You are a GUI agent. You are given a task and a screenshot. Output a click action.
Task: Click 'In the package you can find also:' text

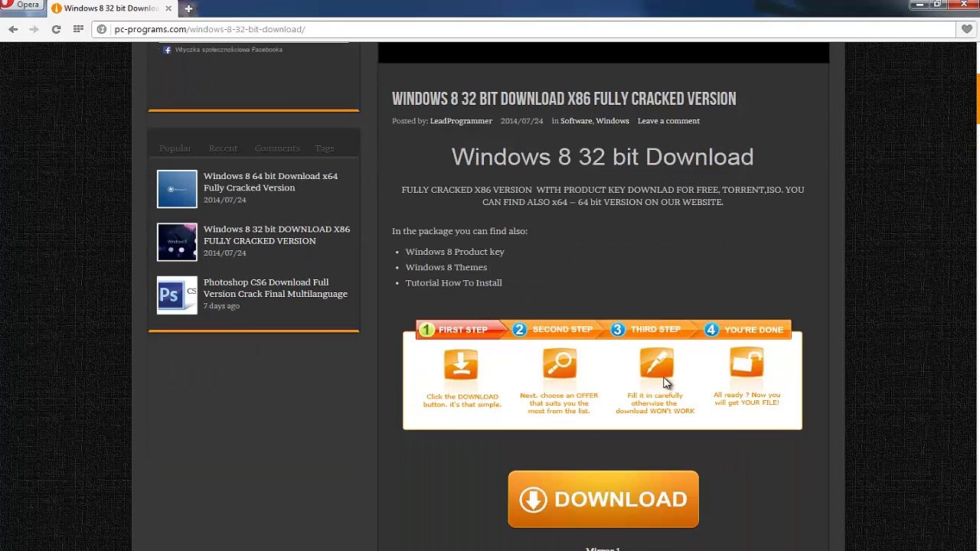click(x=459, y=231)
